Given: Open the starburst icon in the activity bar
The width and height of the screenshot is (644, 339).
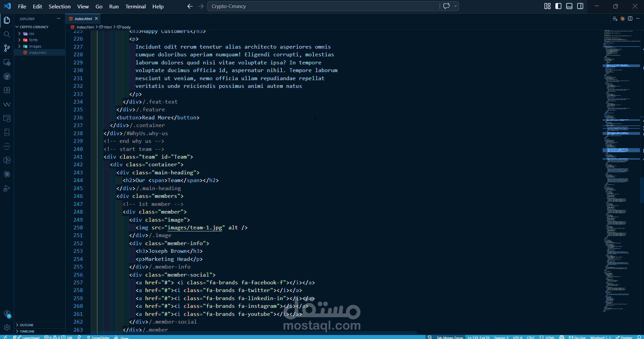Looking at the screenshot, I should [7, 174].
